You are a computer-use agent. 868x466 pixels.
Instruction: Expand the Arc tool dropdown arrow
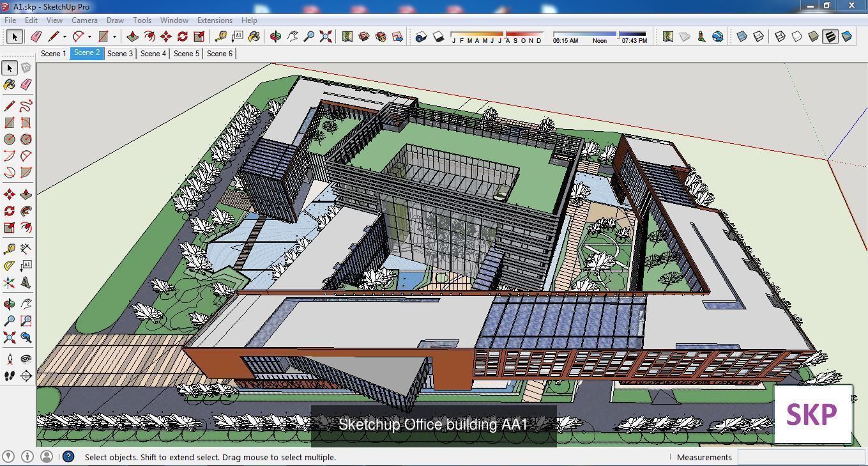coord(89,36)
